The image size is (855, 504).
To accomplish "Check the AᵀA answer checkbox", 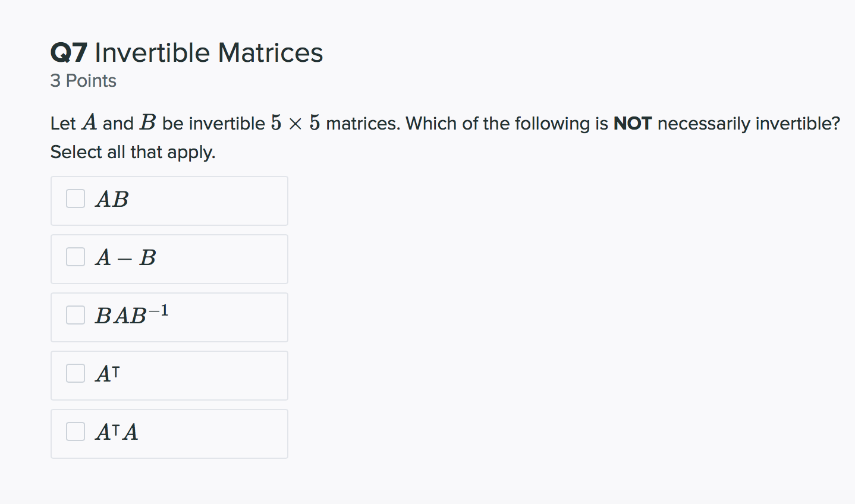I will coord(75,431).
